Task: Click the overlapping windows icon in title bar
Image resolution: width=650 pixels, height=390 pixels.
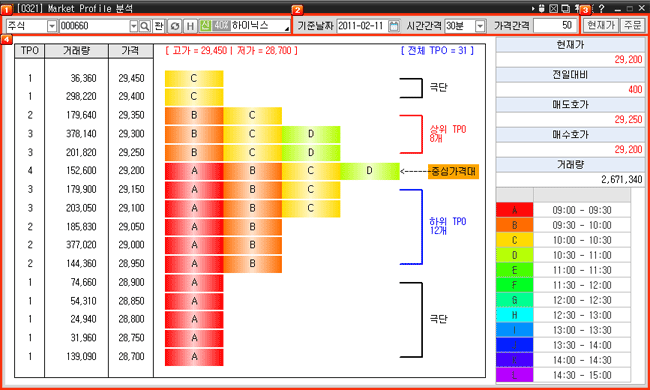Action: tap(565, 8)
